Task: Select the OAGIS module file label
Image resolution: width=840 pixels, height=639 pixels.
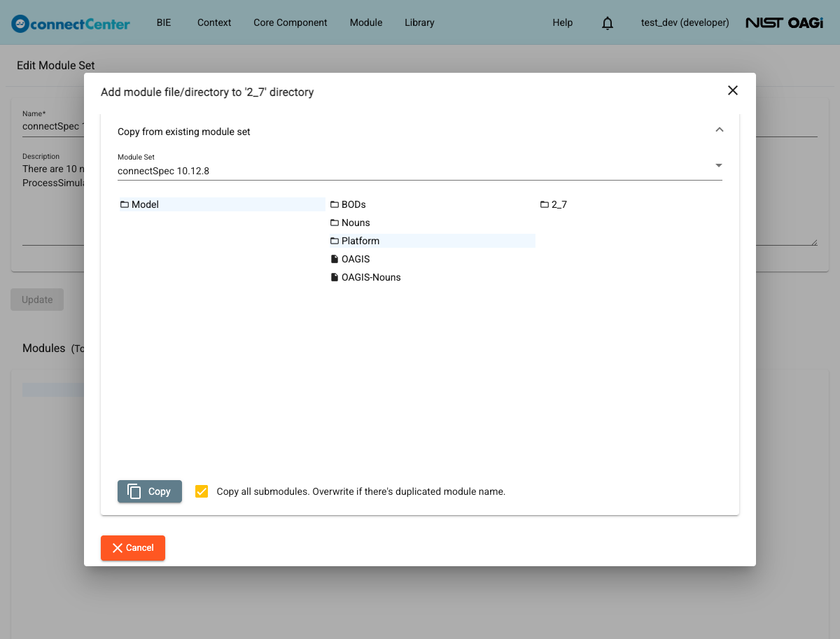Action: point(356,259)
